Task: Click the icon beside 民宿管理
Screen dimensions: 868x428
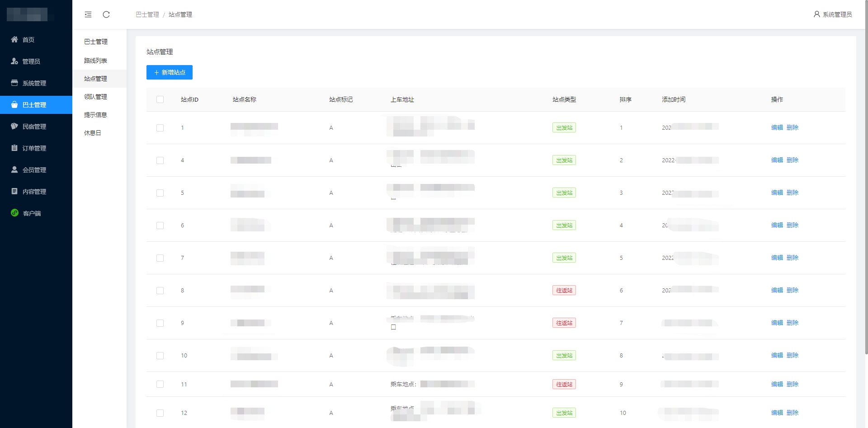Action: 14,126
